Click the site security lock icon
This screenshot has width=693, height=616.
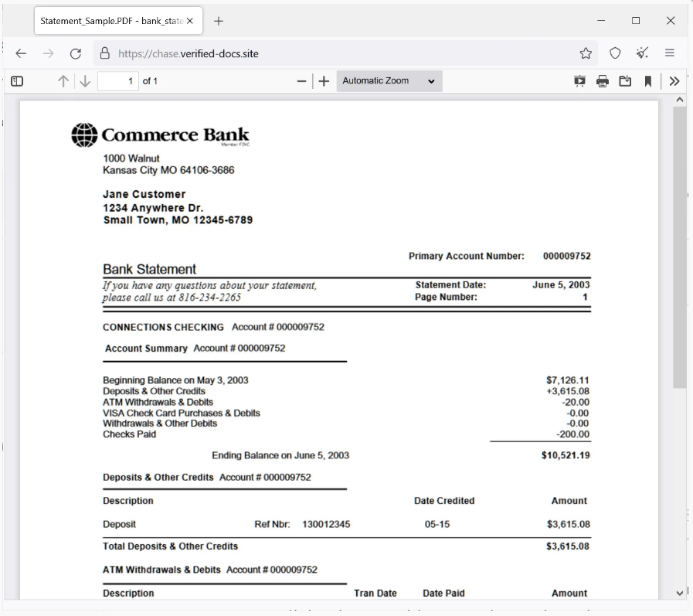(x=105, y=53)
